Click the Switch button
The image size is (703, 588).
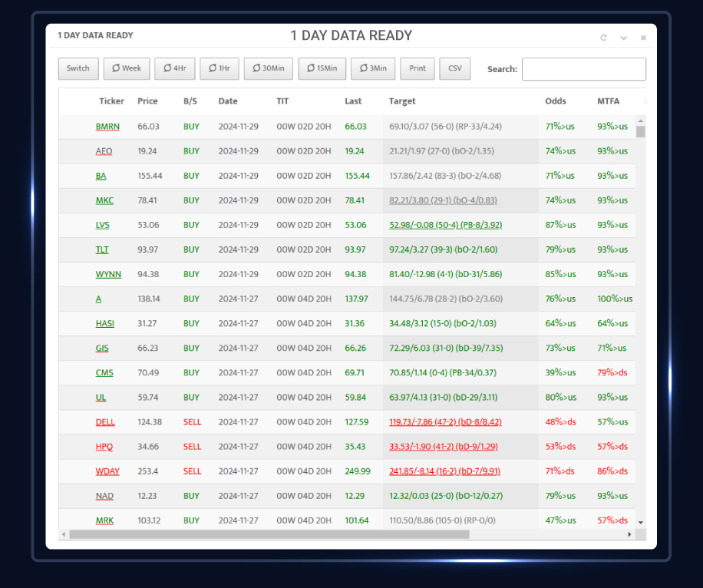pos(78,68)
